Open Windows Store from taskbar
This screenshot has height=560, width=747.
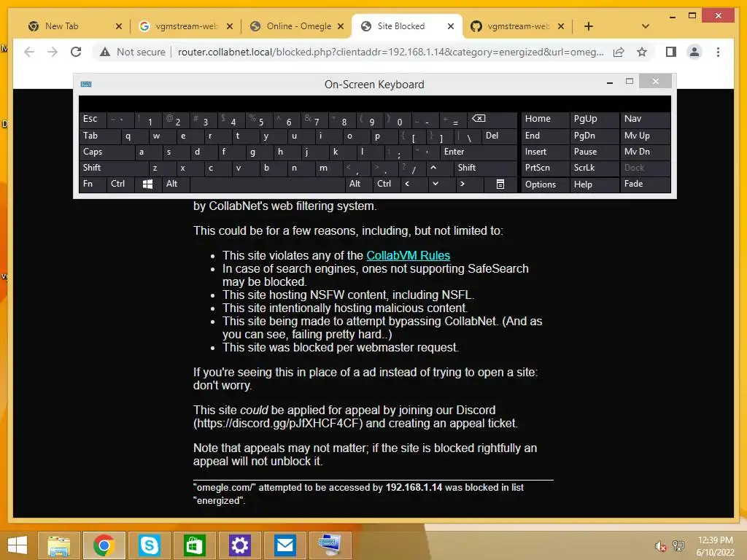[194, 545]
